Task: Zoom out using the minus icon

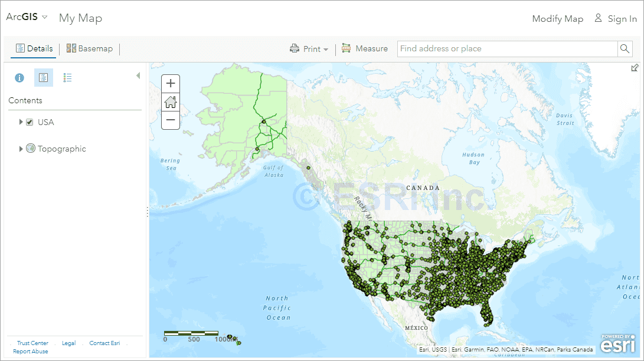Action: [x=170, y=120]
